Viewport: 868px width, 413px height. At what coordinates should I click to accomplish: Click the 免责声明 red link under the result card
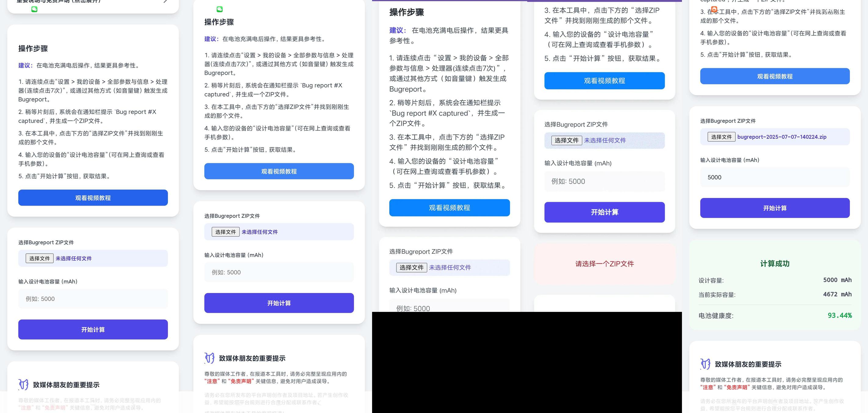[x=737, y=387]
